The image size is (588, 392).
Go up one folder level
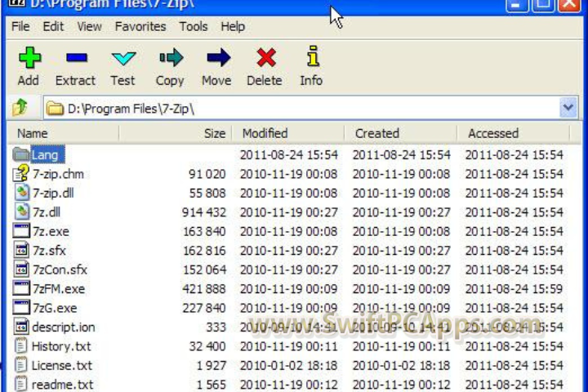(x=20, y=108)
